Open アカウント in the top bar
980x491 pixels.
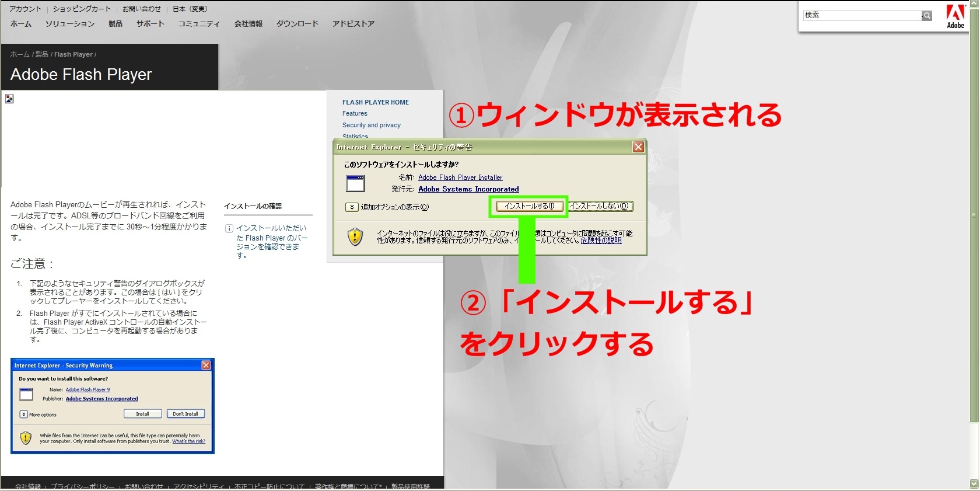tap(25, 9)
